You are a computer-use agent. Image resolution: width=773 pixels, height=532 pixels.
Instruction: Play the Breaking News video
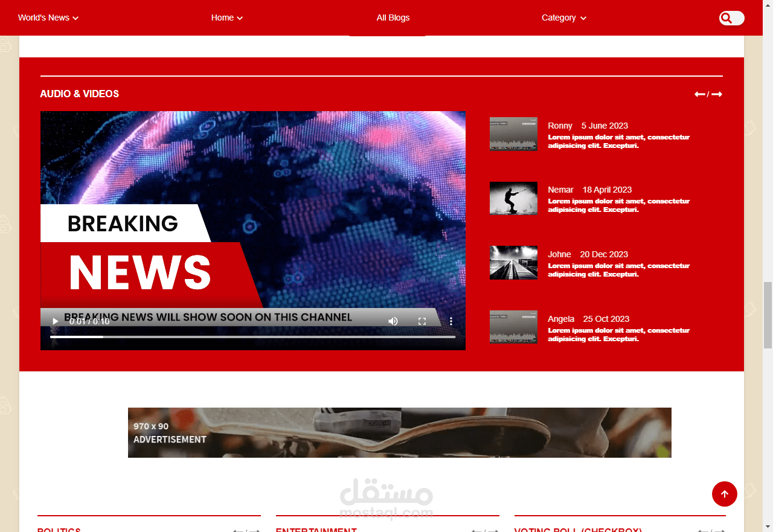point(55,321)
